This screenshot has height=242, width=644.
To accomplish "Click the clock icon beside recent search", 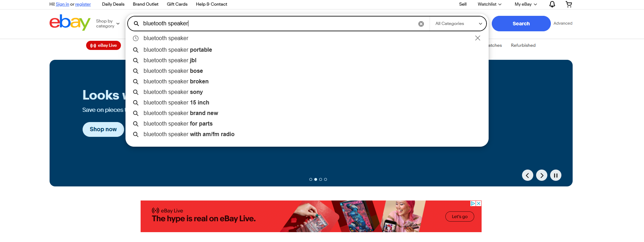I will click(136, 38).
